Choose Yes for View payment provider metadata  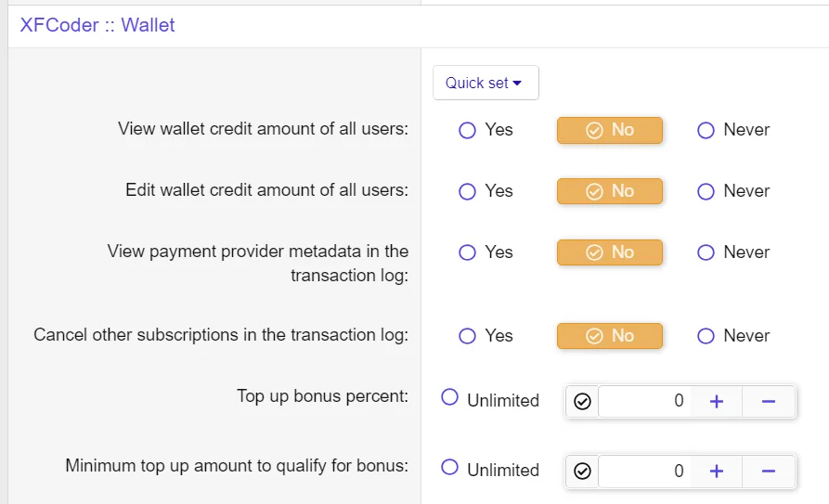point(467,252)
